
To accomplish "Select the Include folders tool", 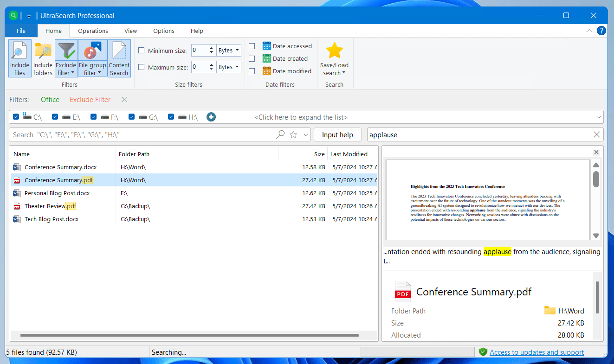I will pos(43,58).
